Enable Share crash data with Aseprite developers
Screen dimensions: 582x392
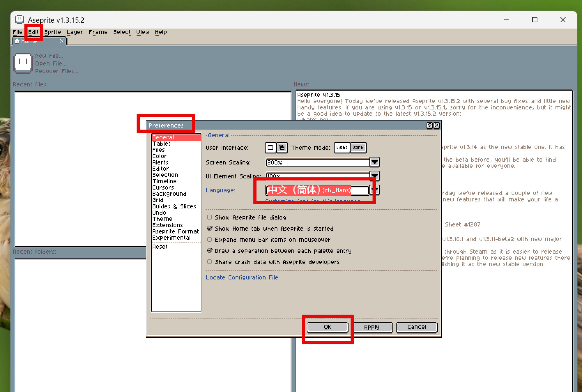coord(209,262)
